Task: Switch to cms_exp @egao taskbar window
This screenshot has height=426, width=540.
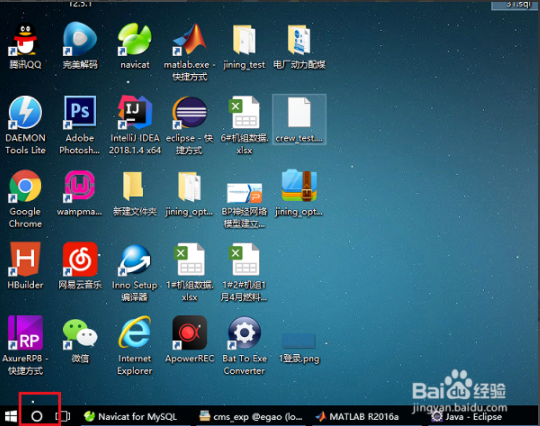Action: 251,417
